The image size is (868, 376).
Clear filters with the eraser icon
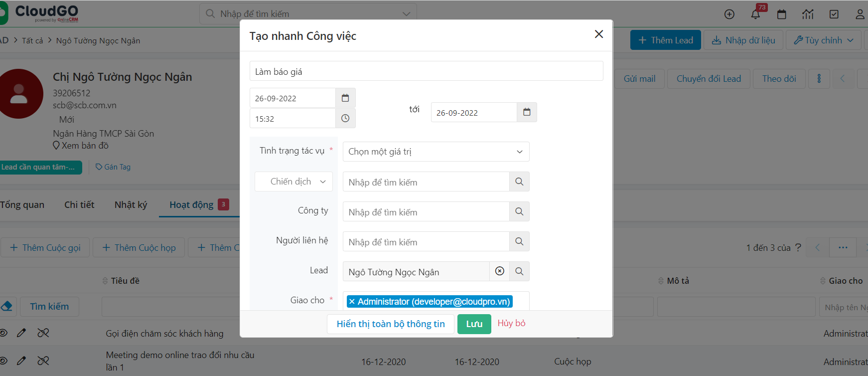7,306
